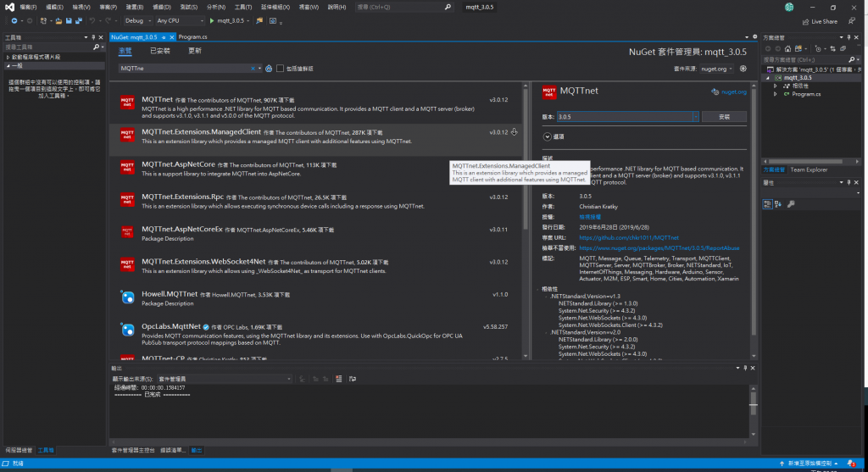This screenshot has height=472, width=868.
Task: Click the package list vertical scrollbar
Action: (x=526, y=160)
